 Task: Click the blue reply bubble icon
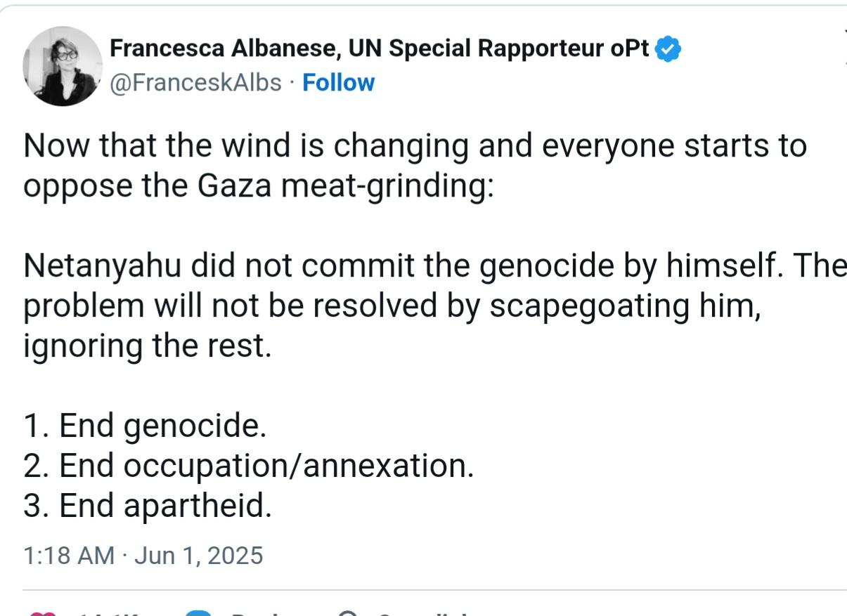(x=199, y=613)
